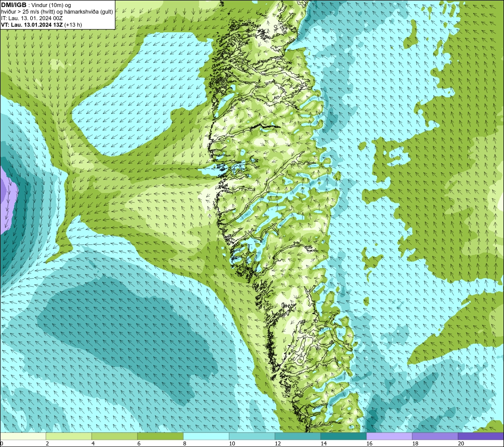Click the pale yellow 0–2 m/s legend swatch

point(23,436)
